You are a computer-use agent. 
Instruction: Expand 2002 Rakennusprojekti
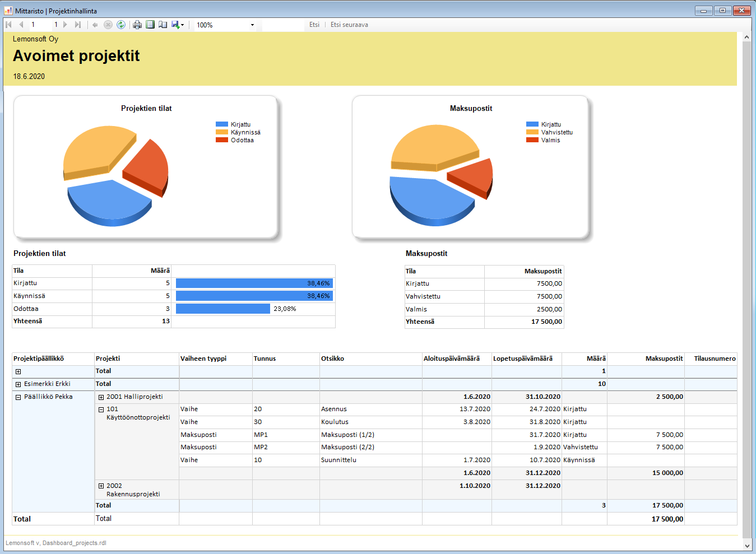click(101, 486)
